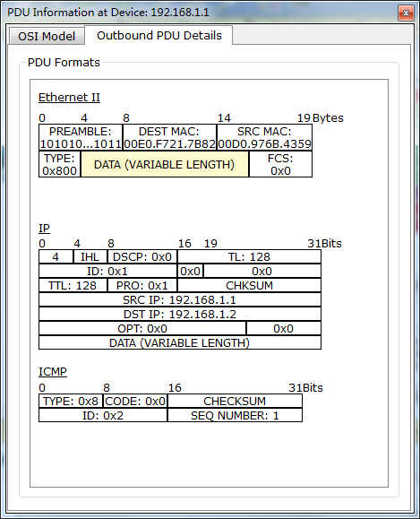The width and height of the screenshot is (420, 519).
Task: Click the PRO 0x1 field
Action: point(142,285)
